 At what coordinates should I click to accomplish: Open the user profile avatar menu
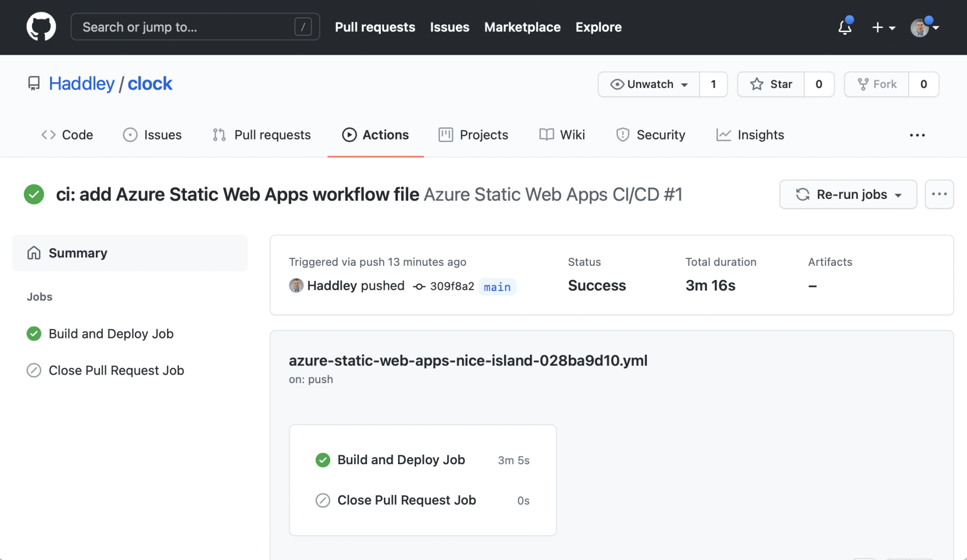[x=924, y=27]
